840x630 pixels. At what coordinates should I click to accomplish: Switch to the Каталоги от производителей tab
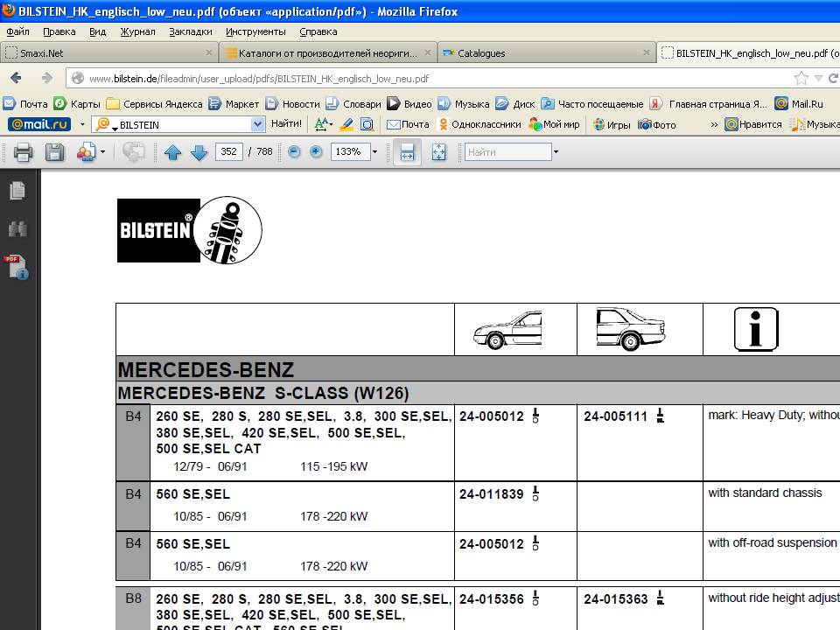(x=328, y=53)
